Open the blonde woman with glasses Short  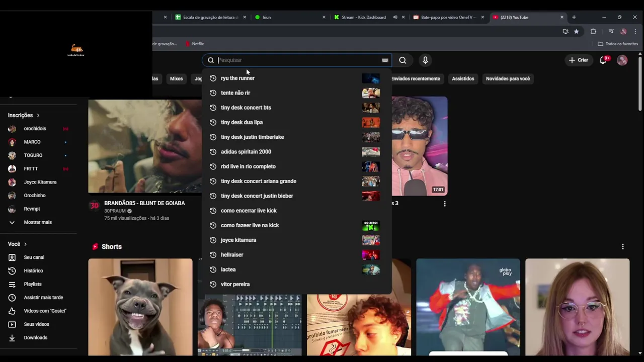click(x=578, y=307)
